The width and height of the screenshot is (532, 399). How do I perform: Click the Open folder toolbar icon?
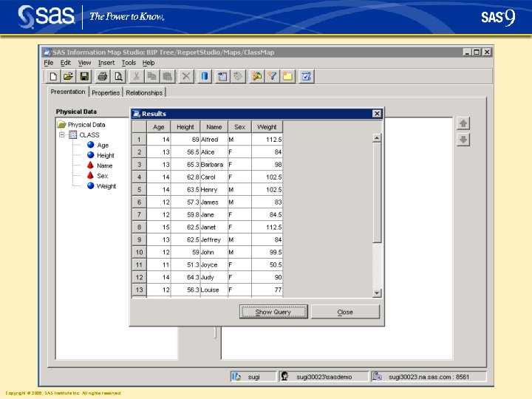click(68, 76)
